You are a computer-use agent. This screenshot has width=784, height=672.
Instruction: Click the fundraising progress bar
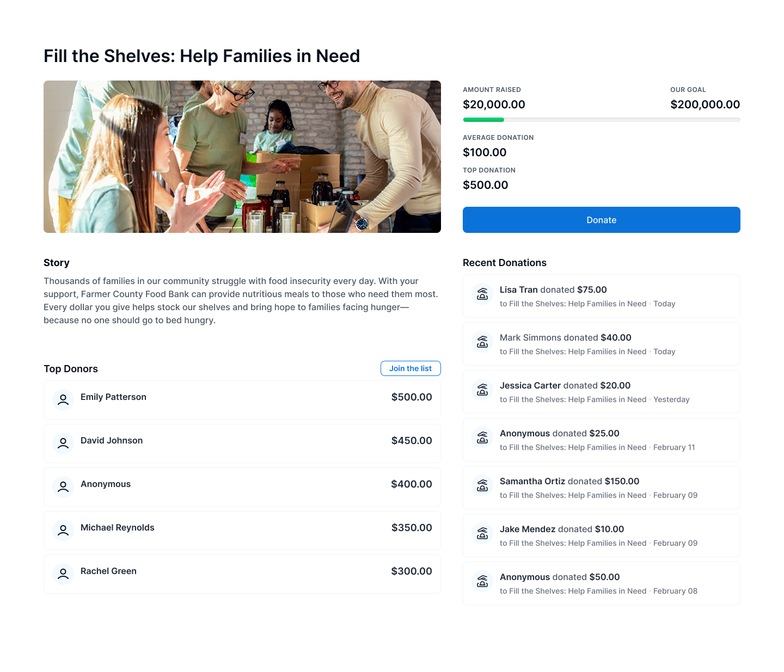[x=601, y=120]
